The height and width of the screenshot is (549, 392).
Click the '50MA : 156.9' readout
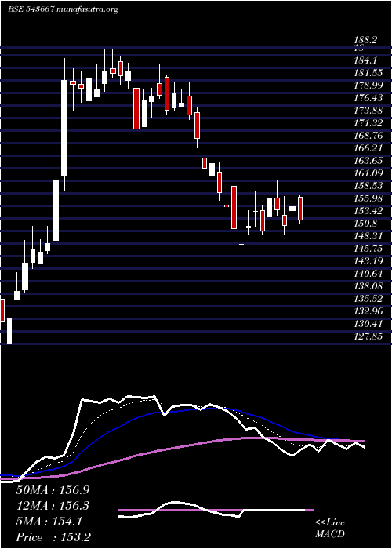53,490
